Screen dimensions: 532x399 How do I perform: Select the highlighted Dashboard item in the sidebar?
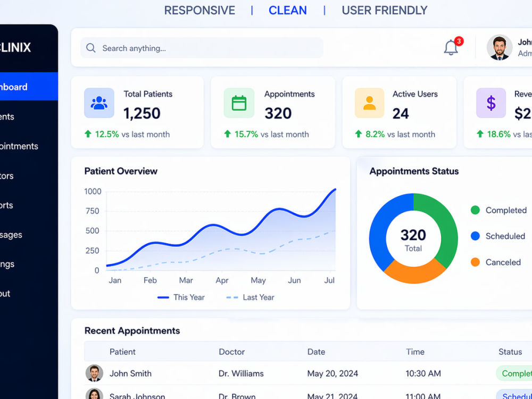(29, 87)
